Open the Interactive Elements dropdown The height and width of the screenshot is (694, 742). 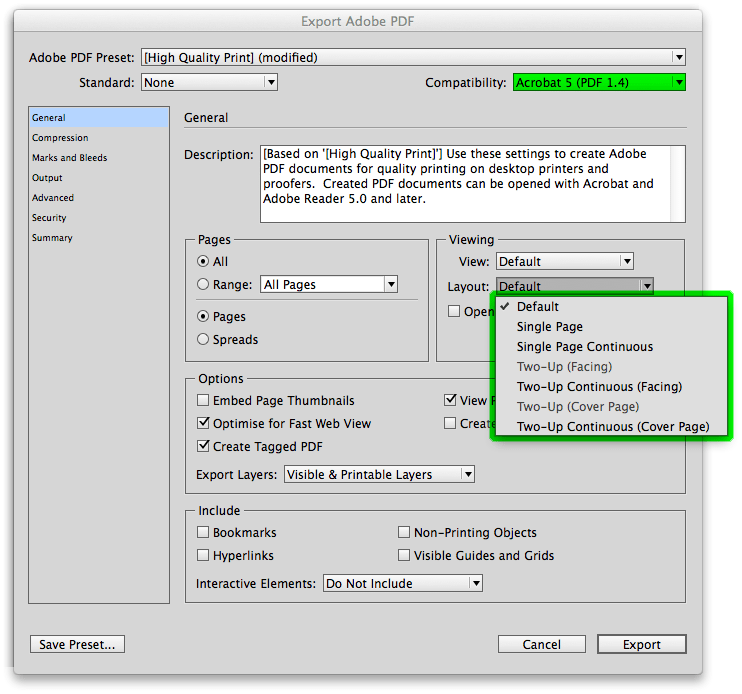tap(403, 583)
